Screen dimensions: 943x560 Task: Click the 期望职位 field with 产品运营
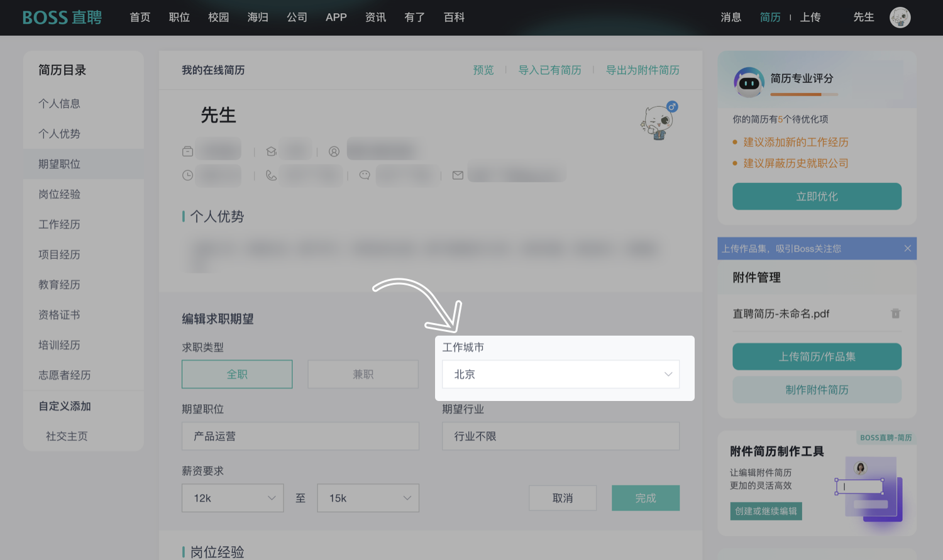coord(301,436)
